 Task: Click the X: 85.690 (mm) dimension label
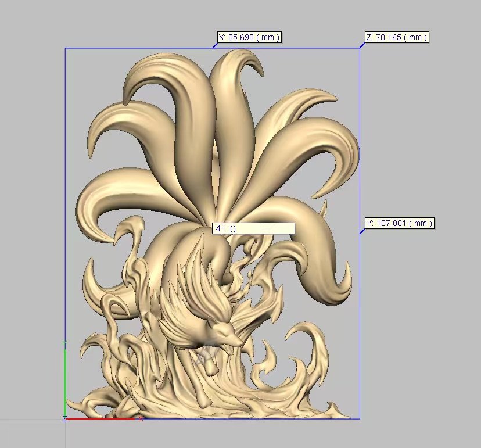tap(249, 37)
